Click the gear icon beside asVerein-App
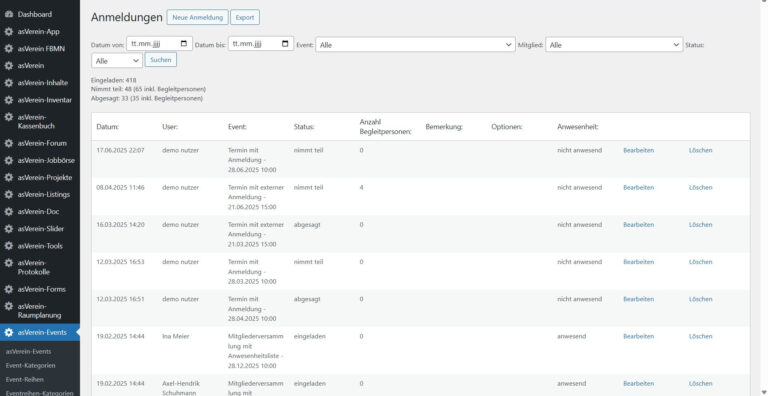Viewport: 768px width, 396px height. coord(8,31)
